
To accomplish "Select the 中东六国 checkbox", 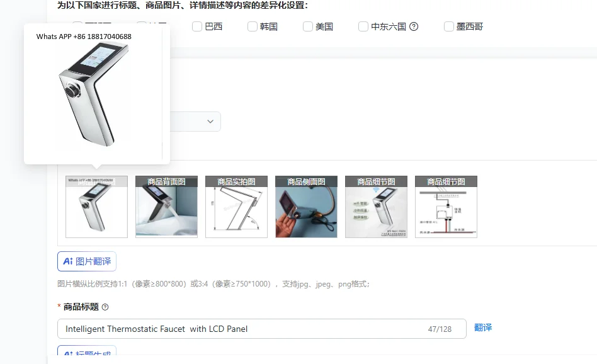I will click(x=363, y=26).
